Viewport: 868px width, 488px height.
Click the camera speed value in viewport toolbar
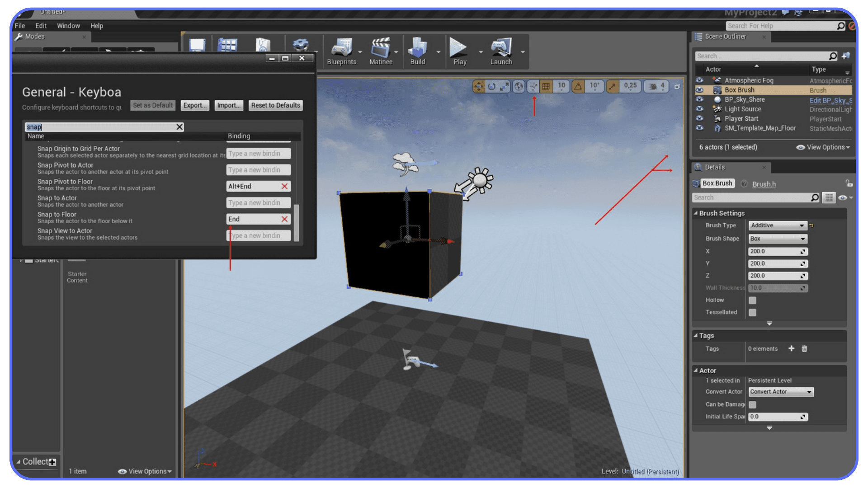point(661,86)
